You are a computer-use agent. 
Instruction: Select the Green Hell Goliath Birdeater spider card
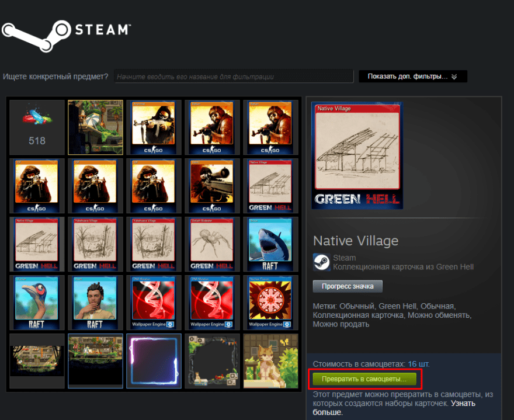[212, 244]
